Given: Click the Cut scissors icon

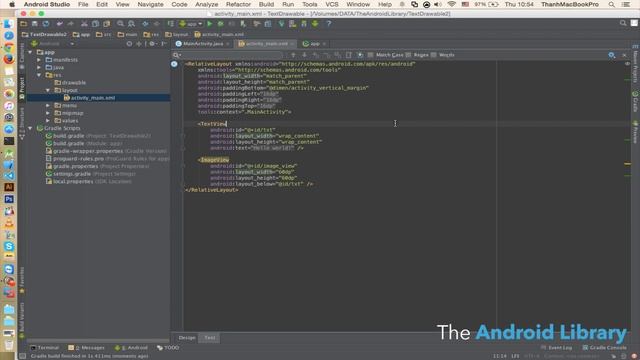Looking at the screenshot, I should (84, 24).
